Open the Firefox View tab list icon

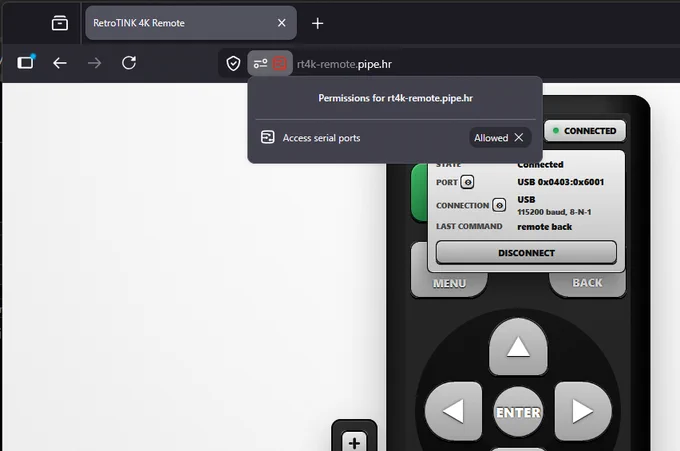click(x=59, y=23)
